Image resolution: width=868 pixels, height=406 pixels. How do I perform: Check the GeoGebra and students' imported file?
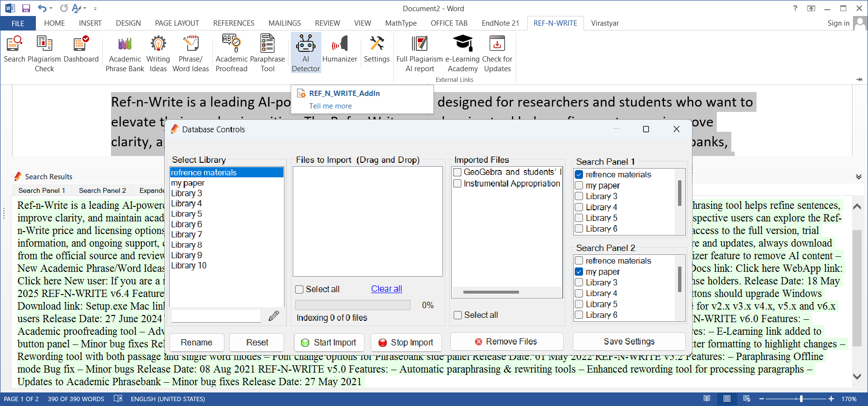click(x=458, y=172)
